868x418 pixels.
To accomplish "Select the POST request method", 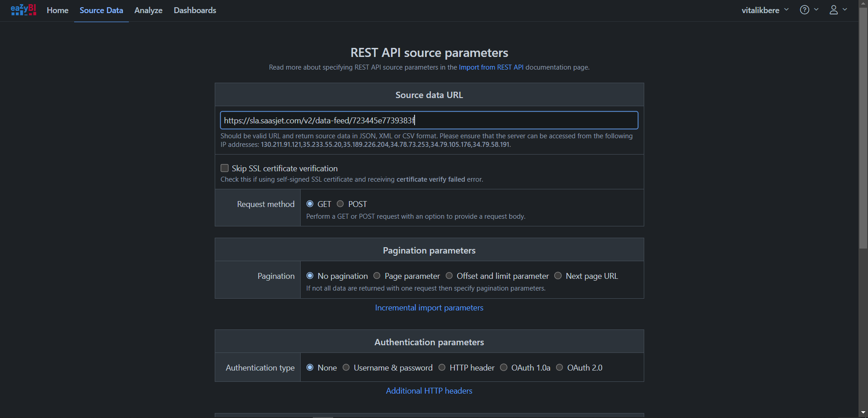I will (x=340, y=204).
